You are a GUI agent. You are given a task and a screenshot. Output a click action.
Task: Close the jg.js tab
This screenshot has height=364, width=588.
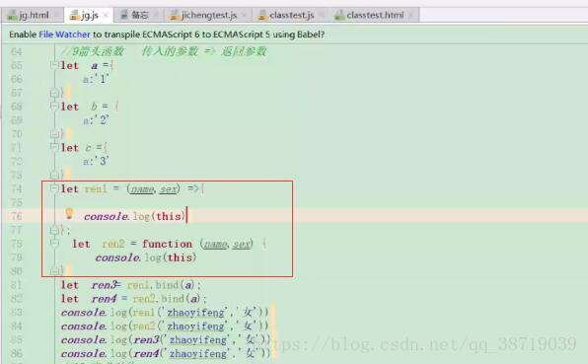pos(106,16)
